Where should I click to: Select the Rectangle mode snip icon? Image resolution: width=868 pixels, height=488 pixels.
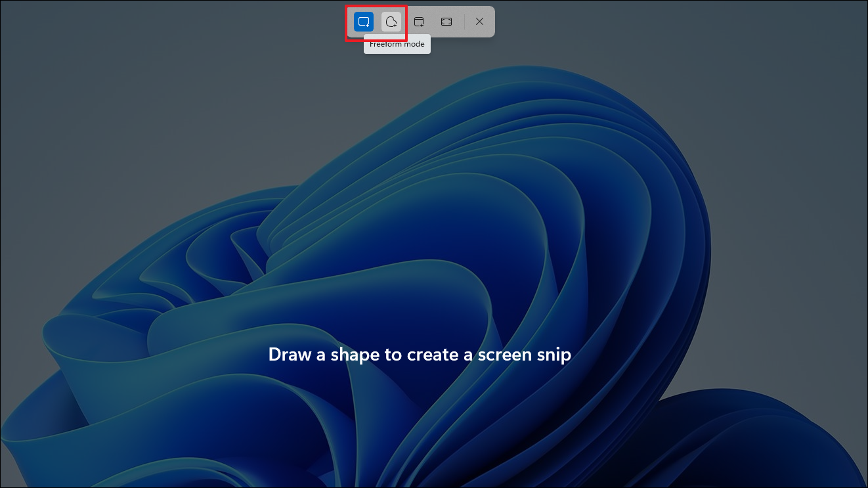click(364, 22)
